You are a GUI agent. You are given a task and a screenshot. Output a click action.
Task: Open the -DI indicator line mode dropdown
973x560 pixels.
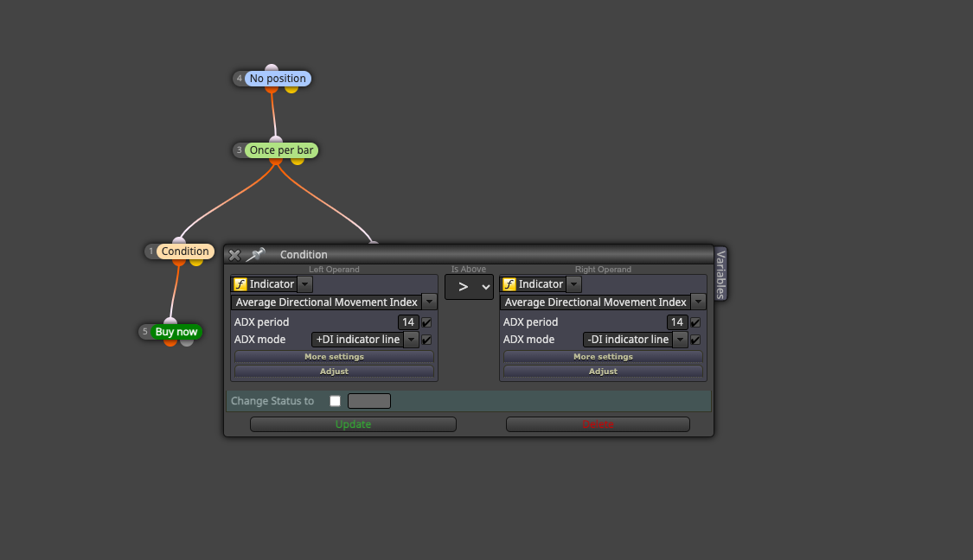coord(681,340)
